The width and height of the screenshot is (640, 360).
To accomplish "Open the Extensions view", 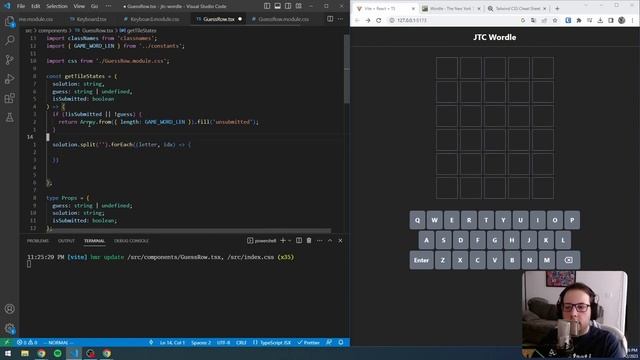I will point(9,98).
